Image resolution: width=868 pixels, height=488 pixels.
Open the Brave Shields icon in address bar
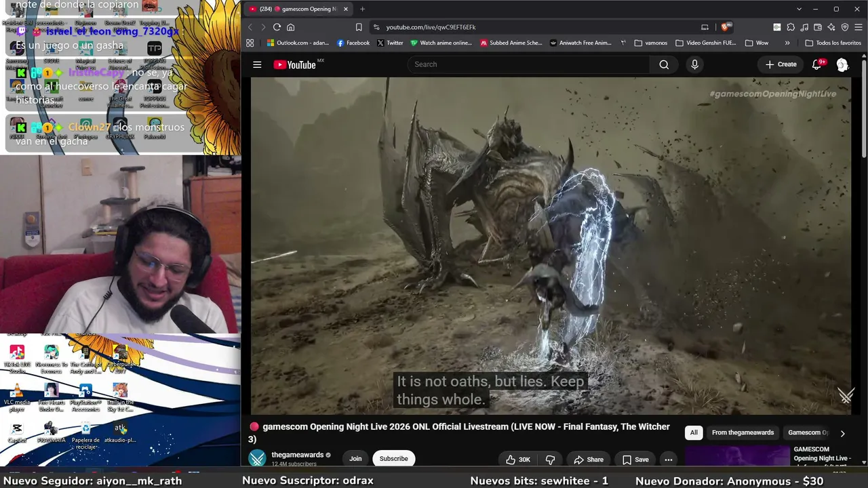[x=725, y=27]
